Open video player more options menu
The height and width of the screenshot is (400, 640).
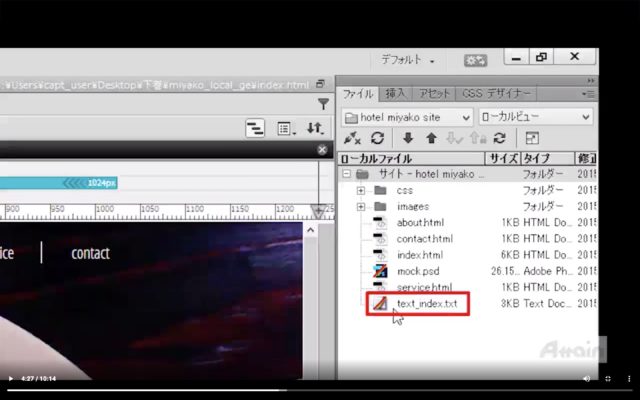tap(629, 379)
